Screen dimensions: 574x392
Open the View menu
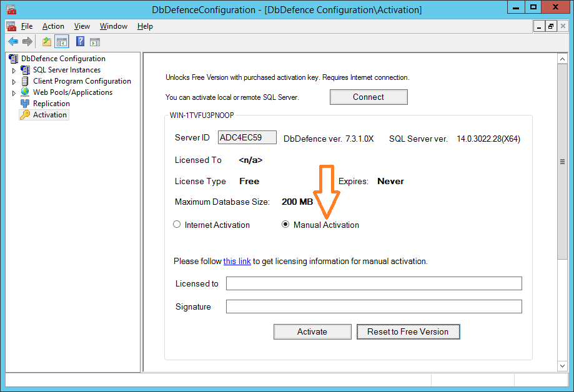pyautogui.click(x=82, y=26)
